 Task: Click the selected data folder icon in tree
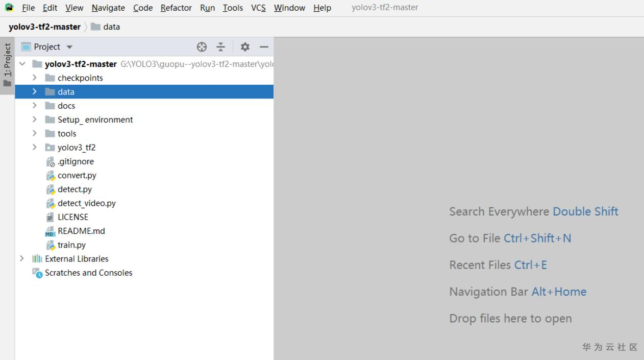coord(50,92)
